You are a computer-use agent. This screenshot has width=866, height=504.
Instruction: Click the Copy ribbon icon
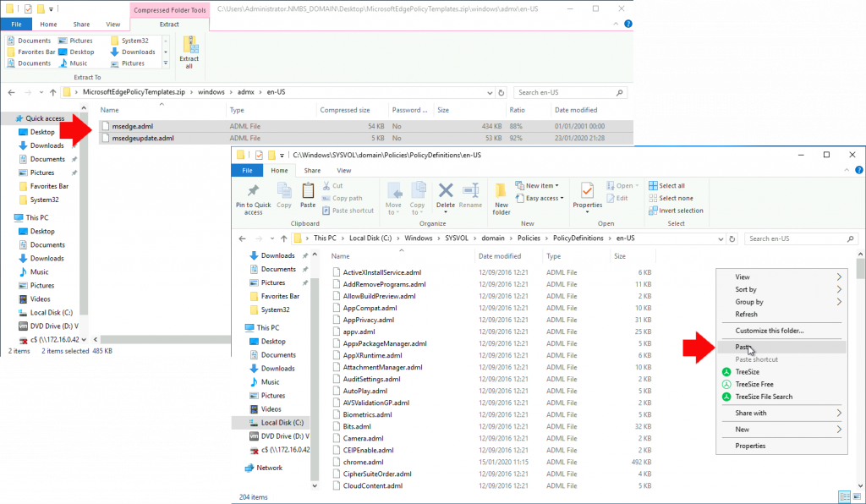(284, 195)
